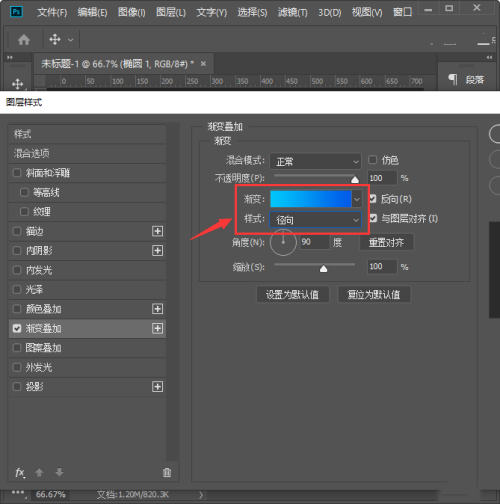Enable 图案叠加 checkbox
Image resolution: width=500 pixels, height=504 pixels.
(17, 348)
